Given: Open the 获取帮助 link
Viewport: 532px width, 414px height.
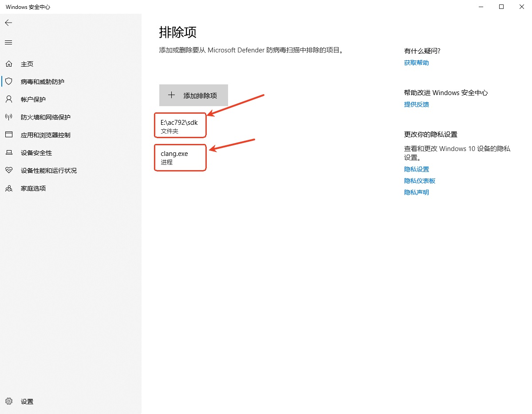Looking at the screenshot, I should click(x=416, y=63).
